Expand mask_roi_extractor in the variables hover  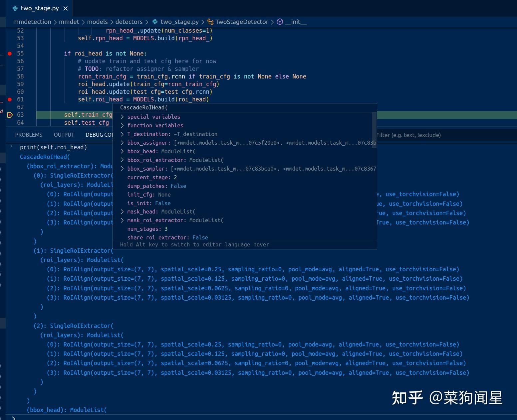click(122, 220)
